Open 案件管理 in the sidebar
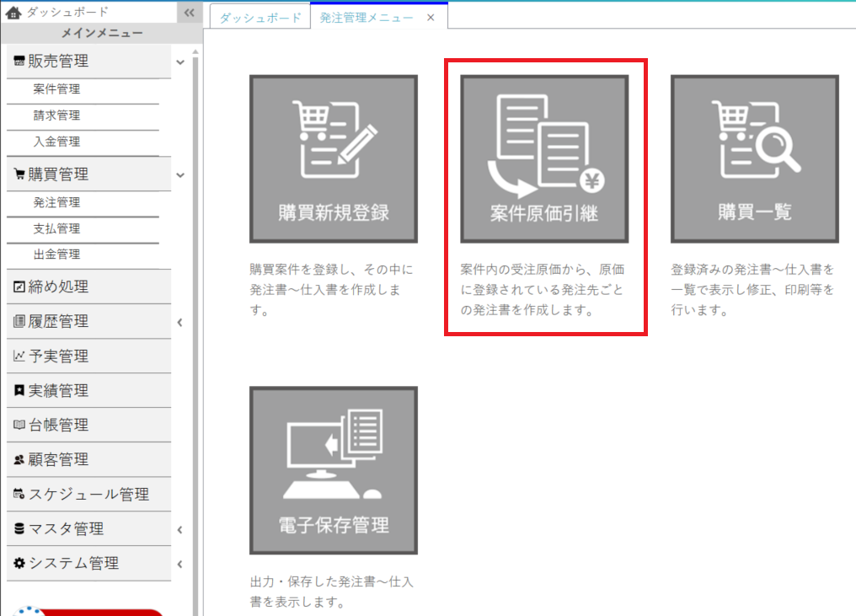Viewport: 856px width, 616px height. click(x=56, y=89)
